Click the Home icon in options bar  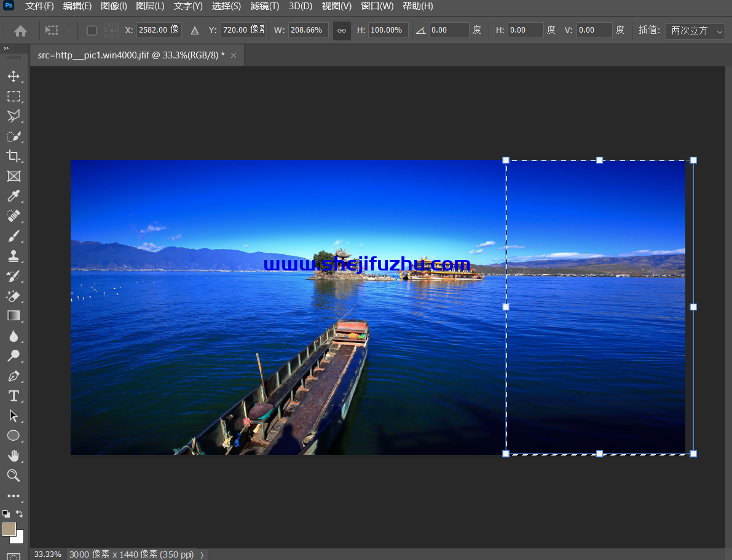(20, 31)
